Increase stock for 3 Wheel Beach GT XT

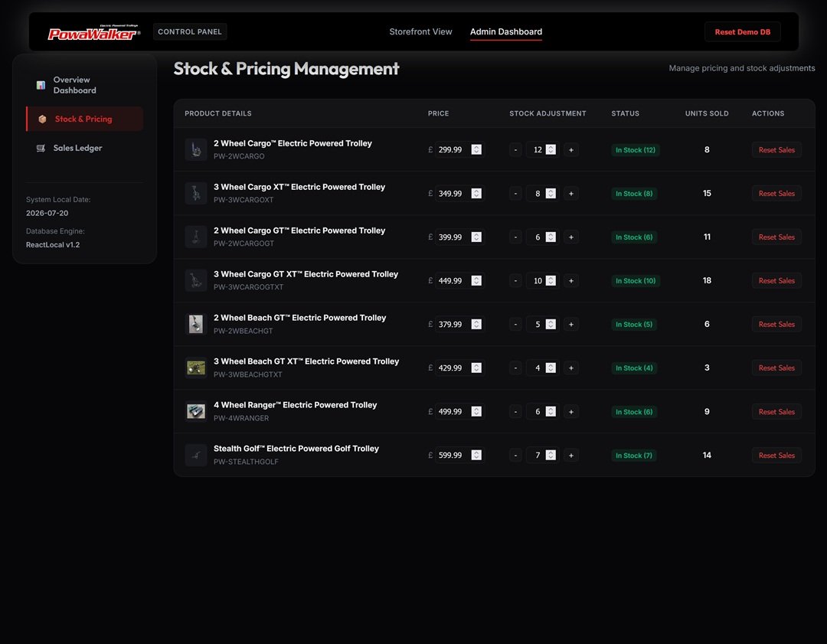pos(570,368)
